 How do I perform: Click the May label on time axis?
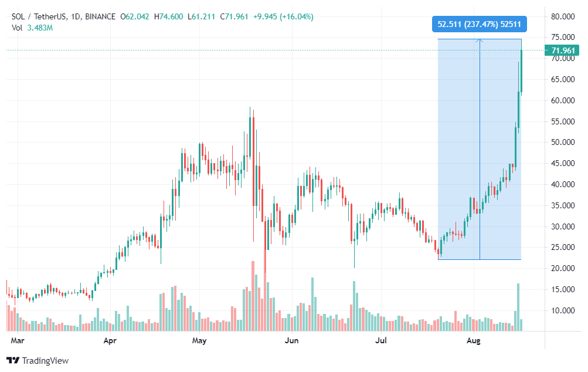coord(199,340)
